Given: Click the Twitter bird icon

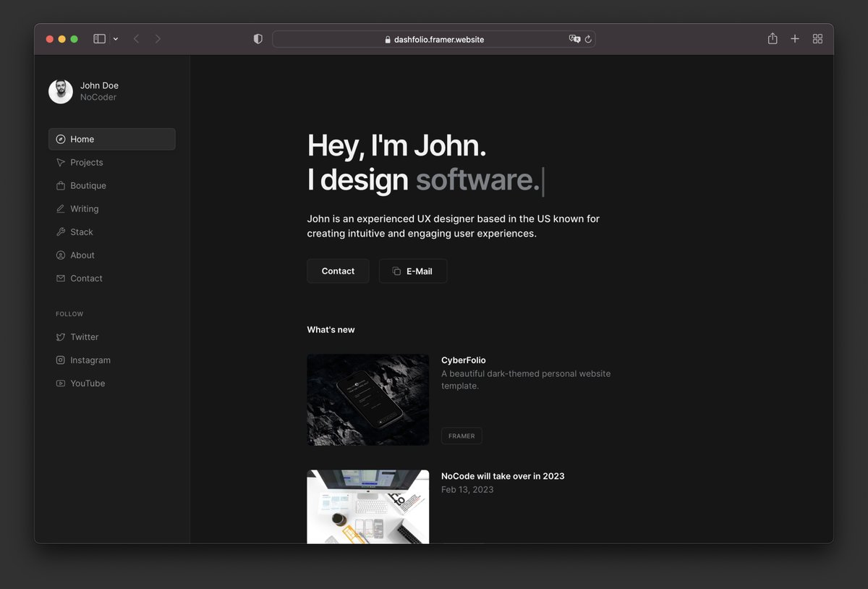Looking at the screenshot, I should 61,336.
